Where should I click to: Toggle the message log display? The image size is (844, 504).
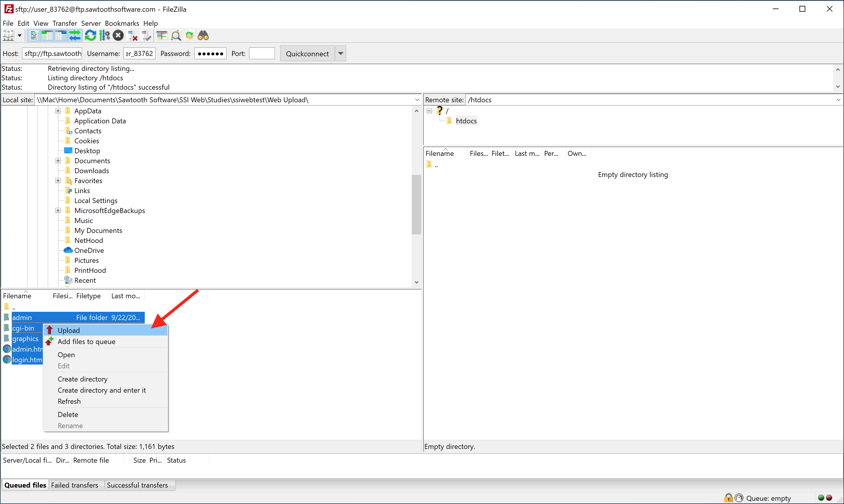33,36
